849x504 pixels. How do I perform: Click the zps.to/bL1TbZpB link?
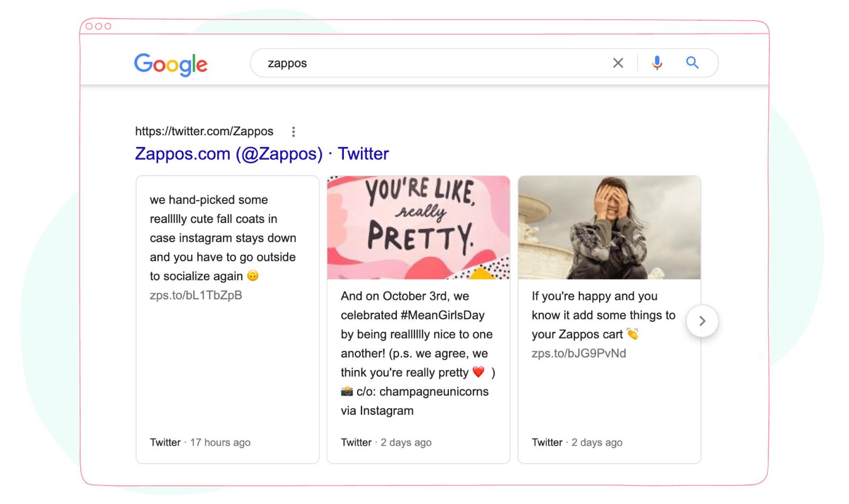pyautogui.click(x=196, y=295)
